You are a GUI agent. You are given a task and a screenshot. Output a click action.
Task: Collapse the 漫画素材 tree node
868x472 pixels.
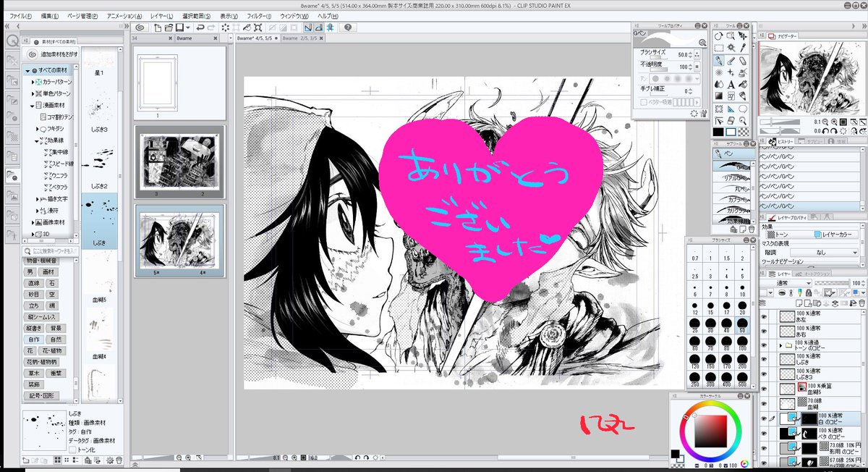pyautogui.click(x=32, y=106)
